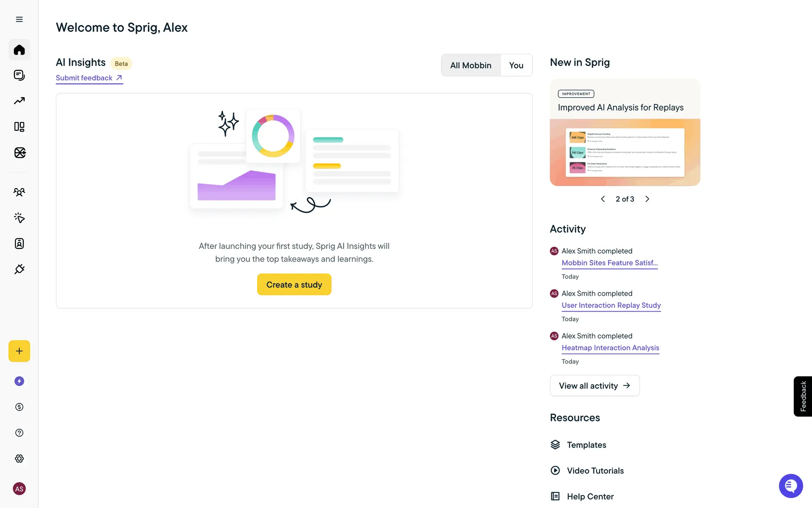Open the settings gear in sidebar

(19, 458)
